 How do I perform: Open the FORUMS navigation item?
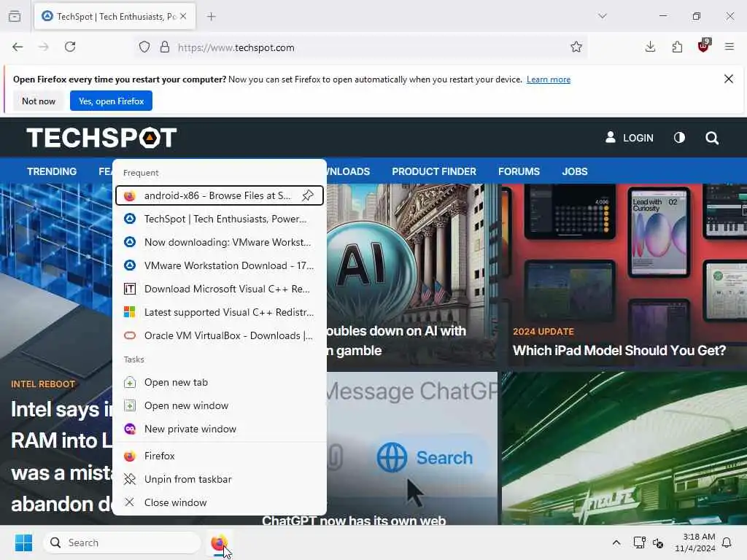(519, 171)
